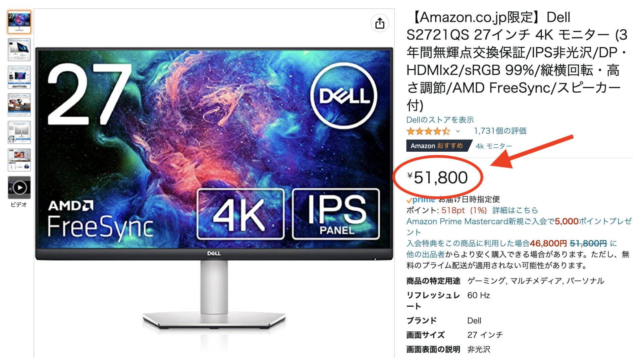The height and width of the screenshot is (358, 644).
Task: Click the Amazon おすすめ badge
Action: click(x=437, y=146)
